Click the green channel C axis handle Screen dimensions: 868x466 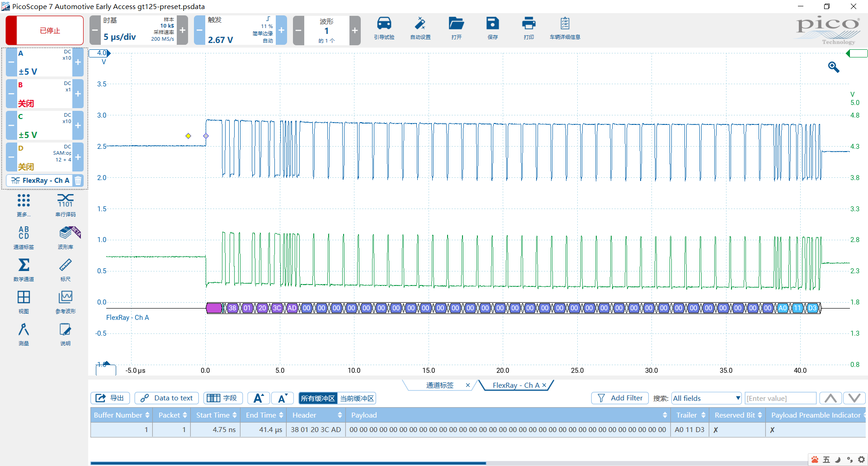(x=857, y=53)
